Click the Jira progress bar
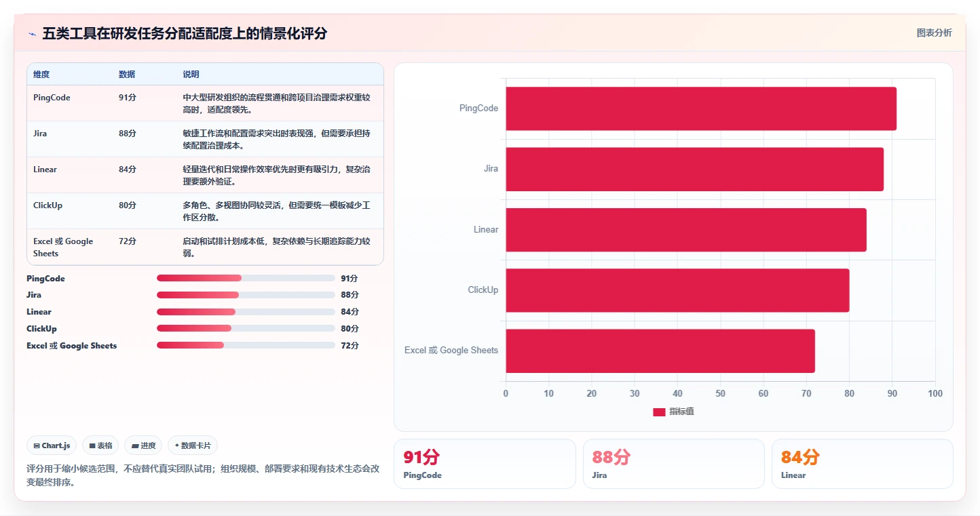Viewport: 980px width, 516px height. pos(246,295)
